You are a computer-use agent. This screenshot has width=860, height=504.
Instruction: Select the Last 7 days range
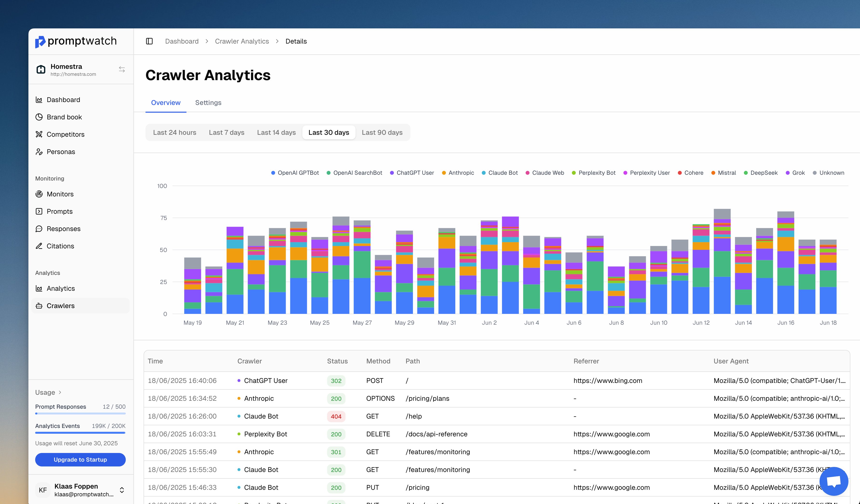227,132
